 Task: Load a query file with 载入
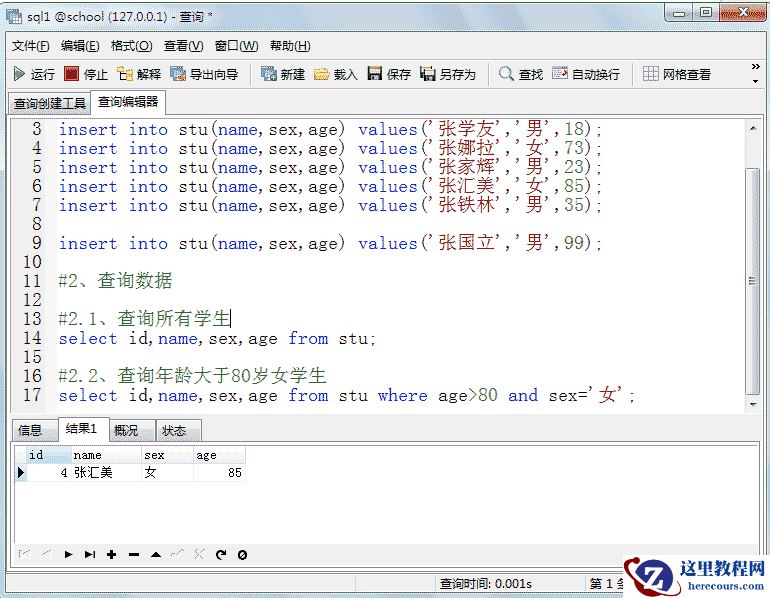[335, 74]
